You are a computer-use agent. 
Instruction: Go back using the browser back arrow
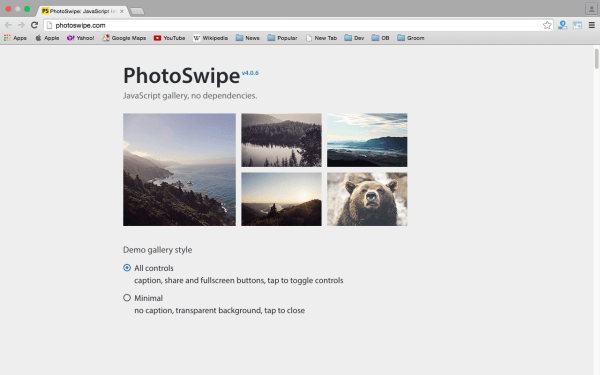pos(8,25)
